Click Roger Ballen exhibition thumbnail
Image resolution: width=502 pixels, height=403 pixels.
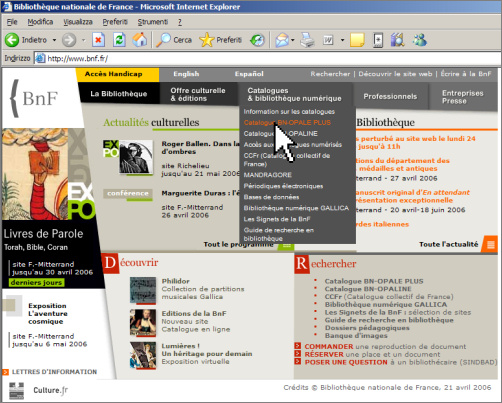coord(136,157)
